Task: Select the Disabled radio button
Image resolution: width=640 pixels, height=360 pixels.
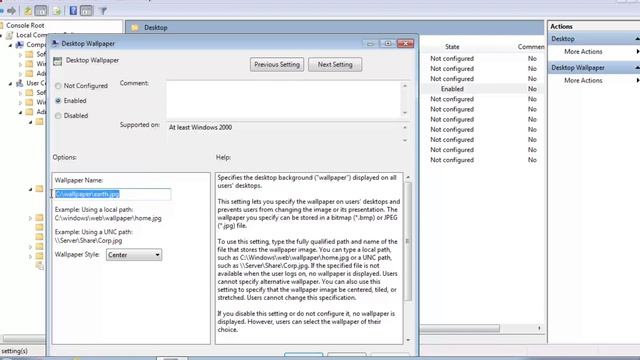Action: (58, 116)
